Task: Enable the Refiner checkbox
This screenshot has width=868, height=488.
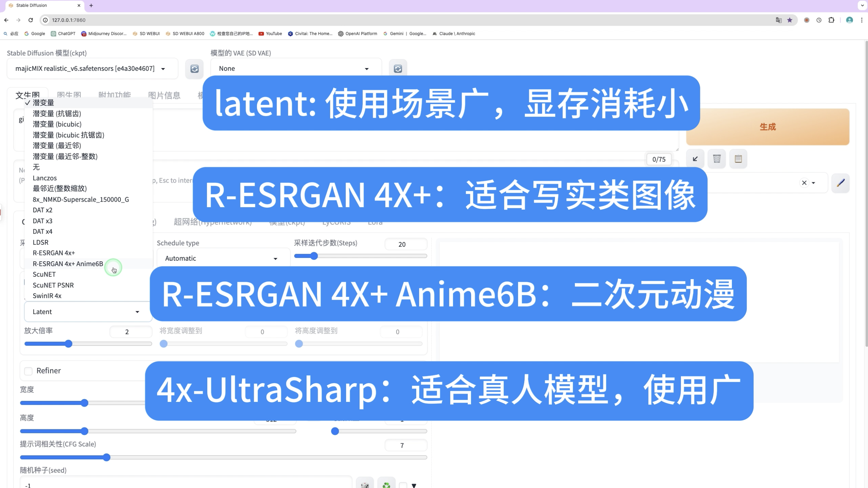Action: [28, 371]
